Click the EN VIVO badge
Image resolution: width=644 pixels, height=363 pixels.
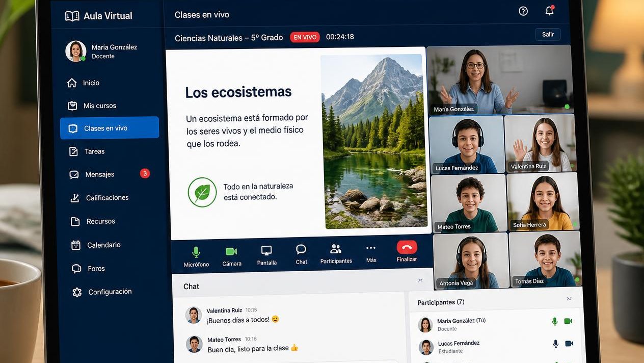(305, 37)
